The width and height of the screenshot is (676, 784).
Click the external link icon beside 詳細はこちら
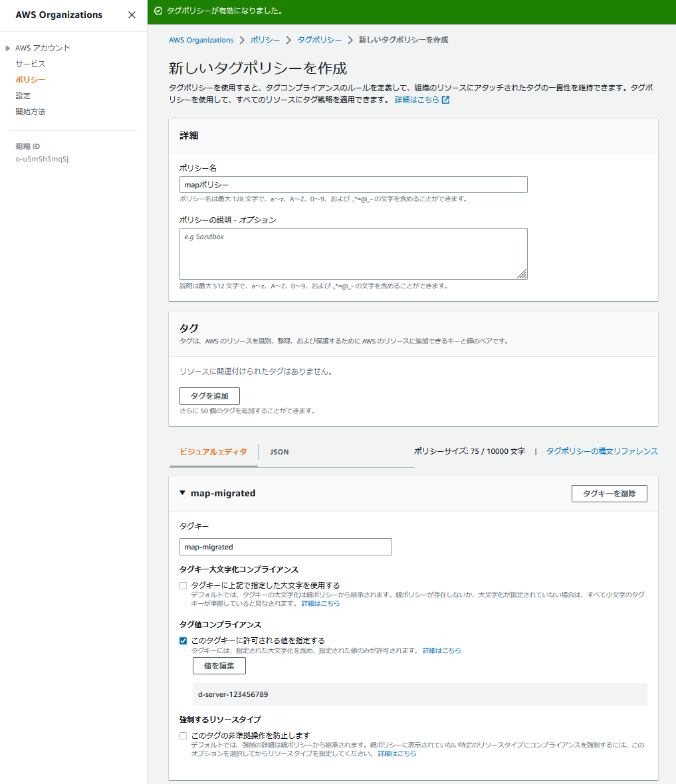click(x=446, y=100)
